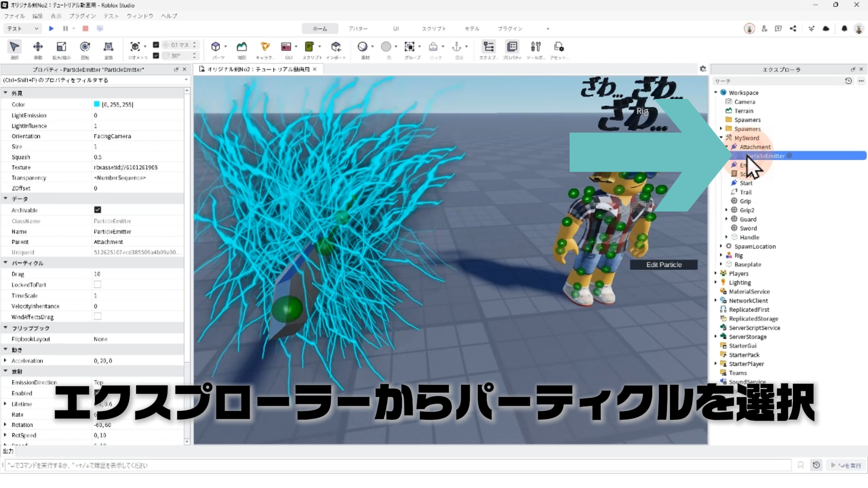Open the Material picker icon

point(363,47)
